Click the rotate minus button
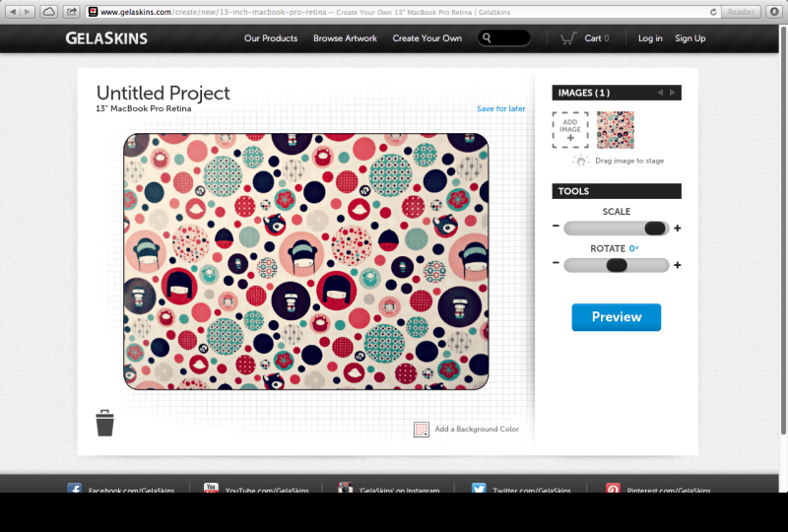 556,262
